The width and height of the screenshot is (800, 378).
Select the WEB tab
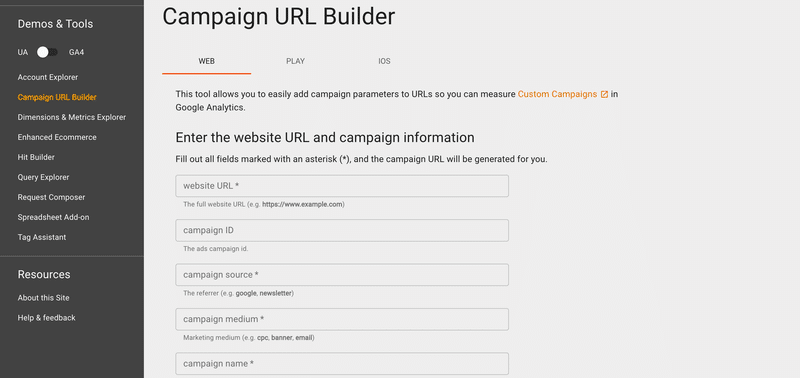click(207, 61)
